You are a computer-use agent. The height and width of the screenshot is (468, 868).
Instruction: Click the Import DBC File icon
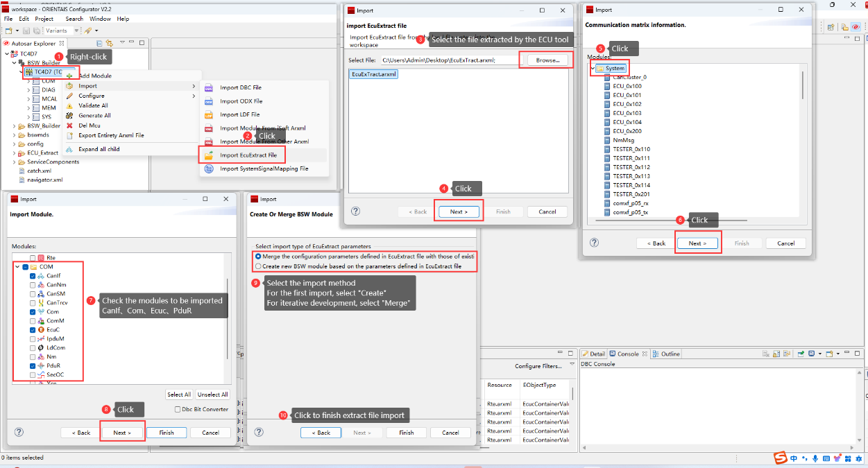point(209,88)
